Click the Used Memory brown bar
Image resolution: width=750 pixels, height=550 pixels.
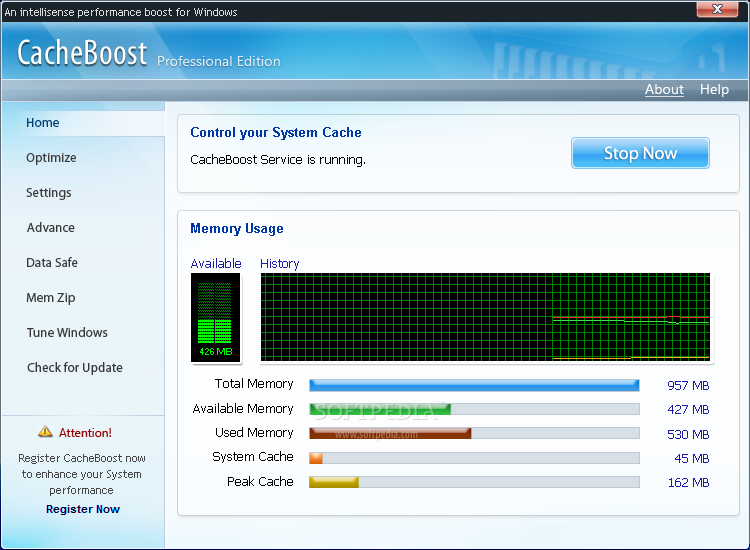390,433
